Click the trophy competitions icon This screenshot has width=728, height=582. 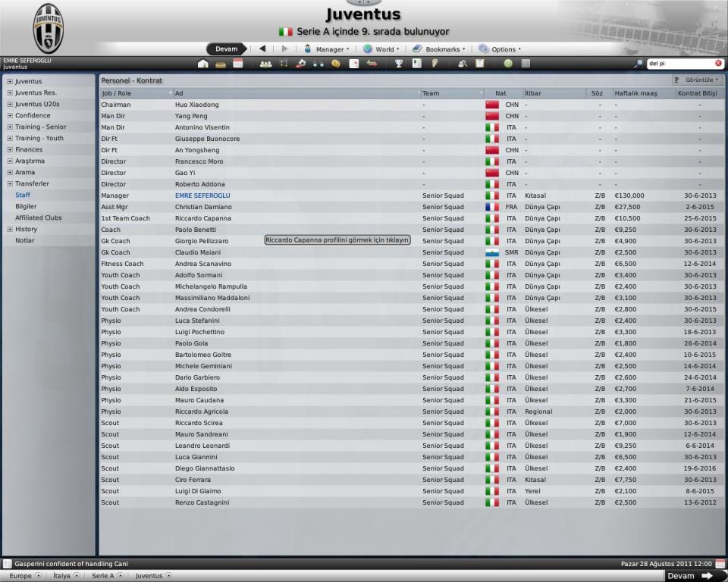pos(399,64)
